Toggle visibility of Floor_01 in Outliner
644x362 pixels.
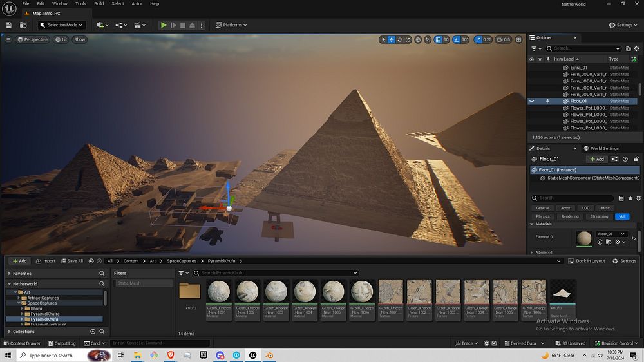(x=531, y=101)
